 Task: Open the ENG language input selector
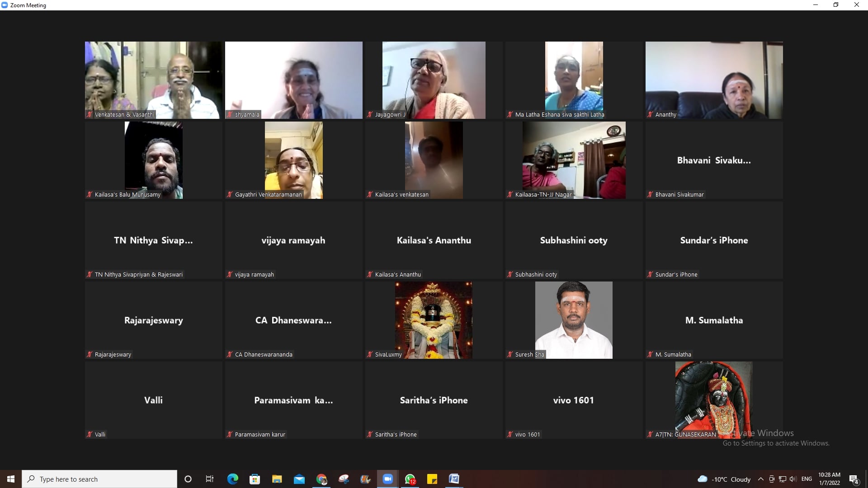(x=807, y=479)
